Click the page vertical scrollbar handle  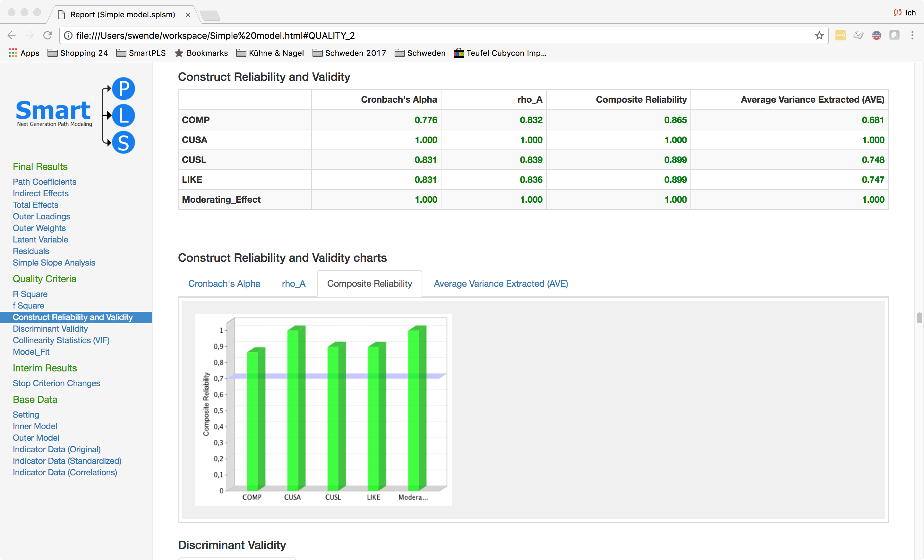(919, 318)
